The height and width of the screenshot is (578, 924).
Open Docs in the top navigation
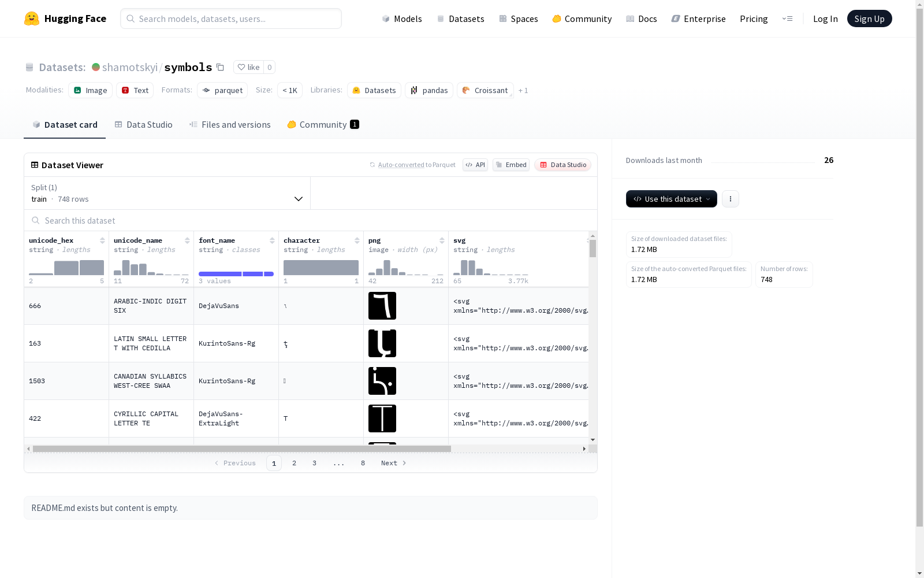642,18
